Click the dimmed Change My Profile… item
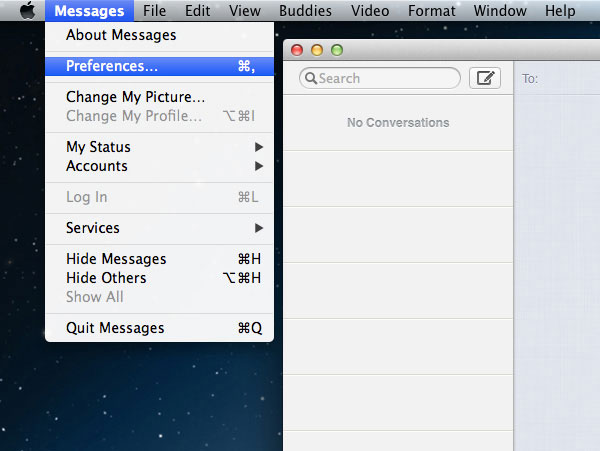Image resolution: width=600 pixels, height=451 pixels. [x=159, y=116]
